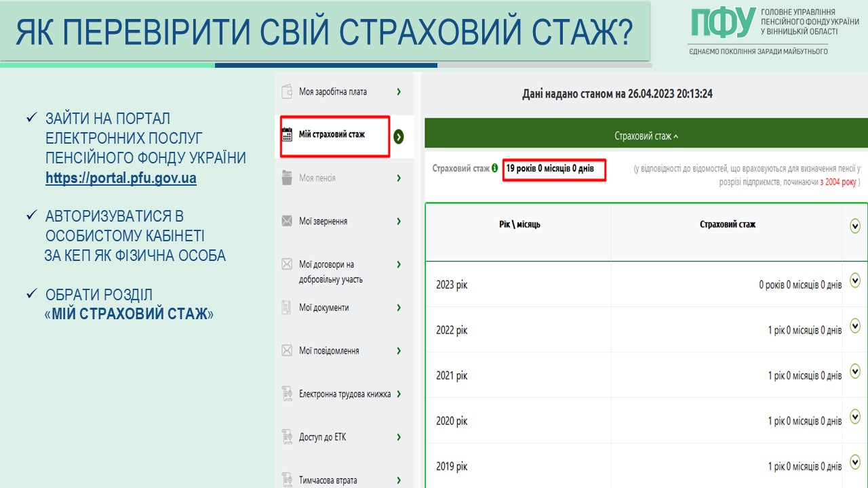868x488 pixels.
Task: Expand the 2023 рік row details
Action: 854,280
